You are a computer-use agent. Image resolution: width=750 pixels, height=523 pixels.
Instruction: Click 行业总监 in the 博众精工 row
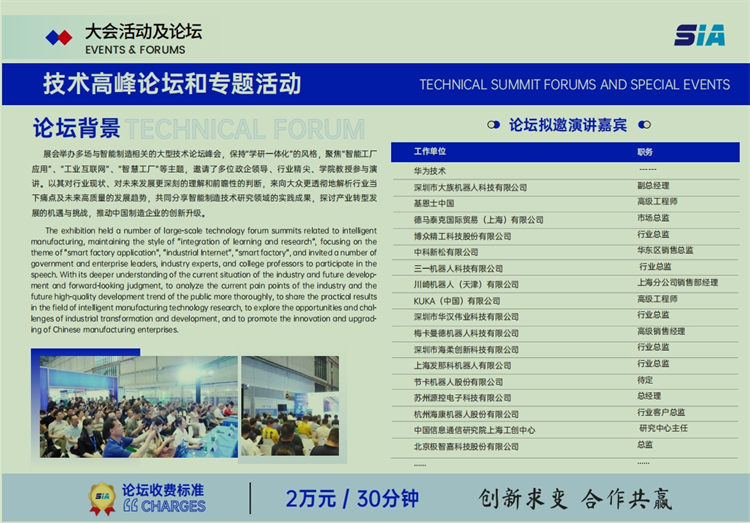point(653,234)
